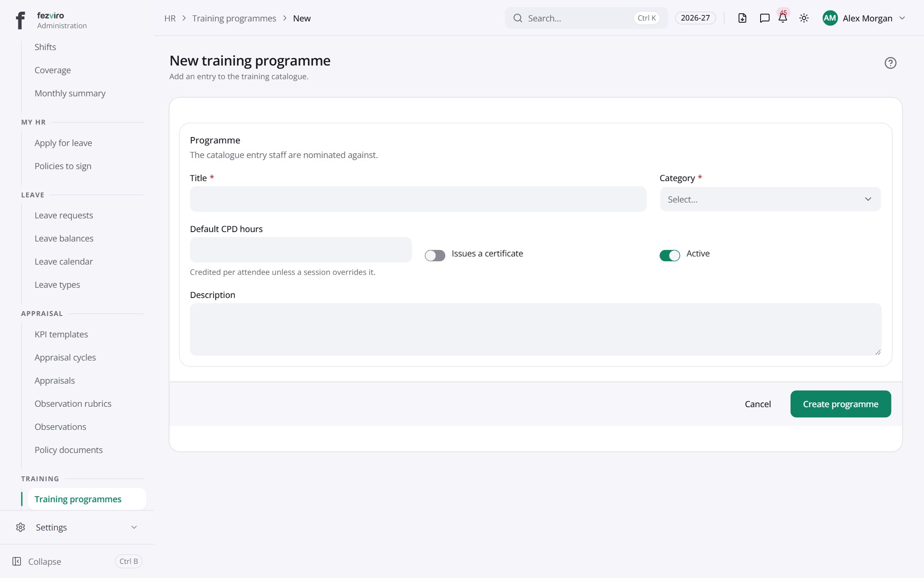924x578 pixels.
Task: Open the download document icon
Action: click(742, 18)
